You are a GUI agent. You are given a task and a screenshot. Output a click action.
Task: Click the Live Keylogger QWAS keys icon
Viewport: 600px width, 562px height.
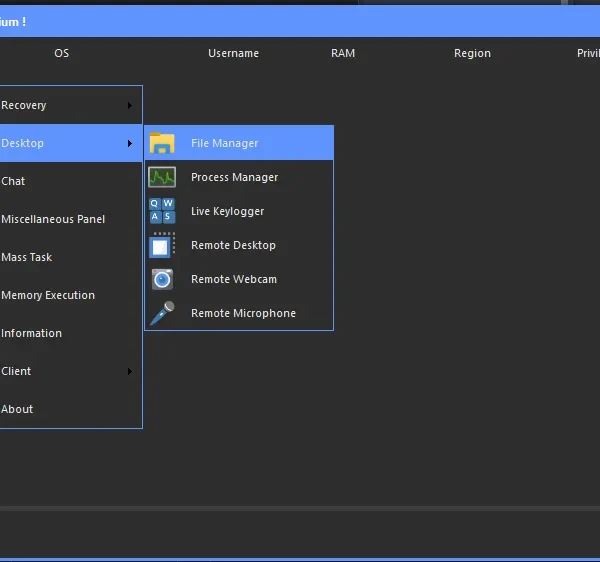[x=162, y=211]
